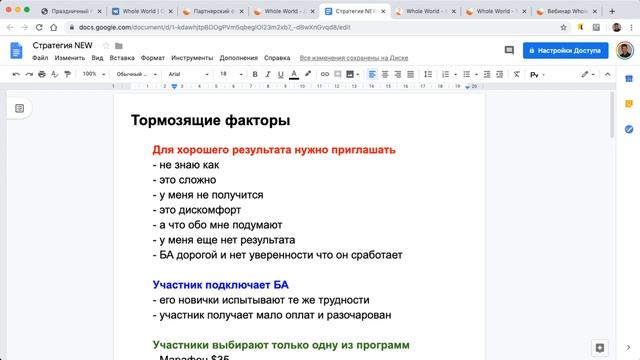Open the font size 18 dropdown

231,74
